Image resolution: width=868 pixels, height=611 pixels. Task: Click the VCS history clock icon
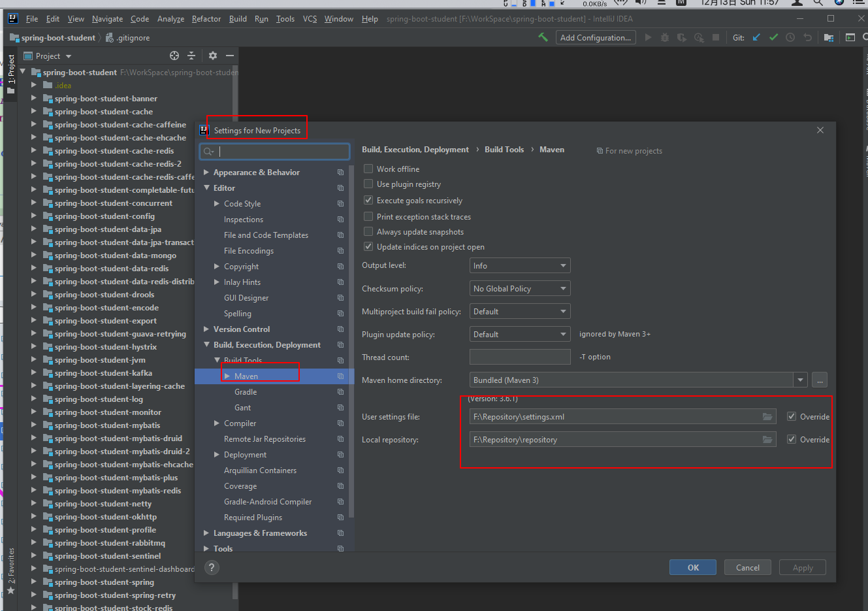coord(790,37)
